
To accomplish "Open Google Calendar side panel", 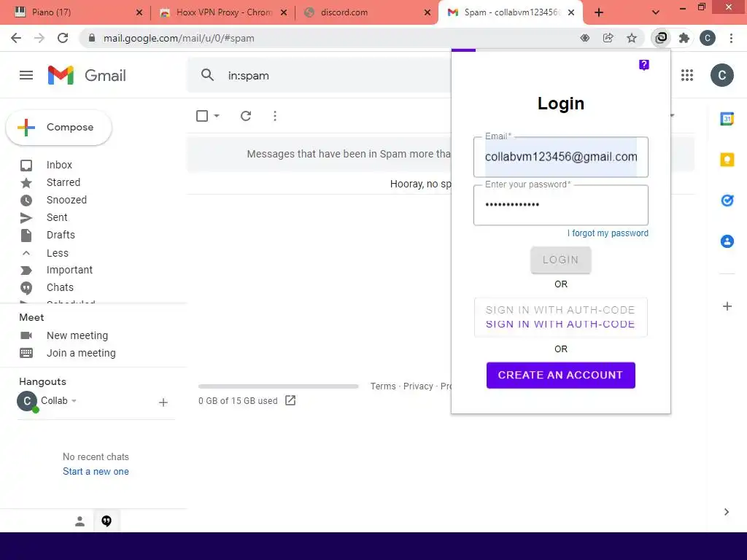I will pos(727,119).
